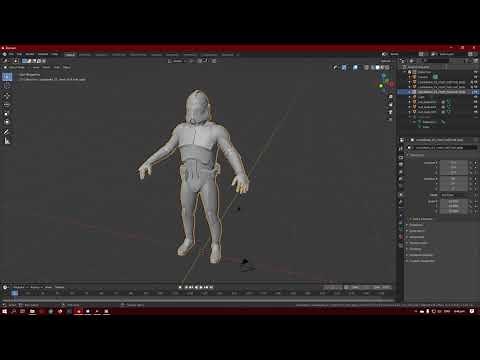This screenshot has width=480, height=360.
Task: Click the pan view hand icon
Action: click(x=390, y=104)
